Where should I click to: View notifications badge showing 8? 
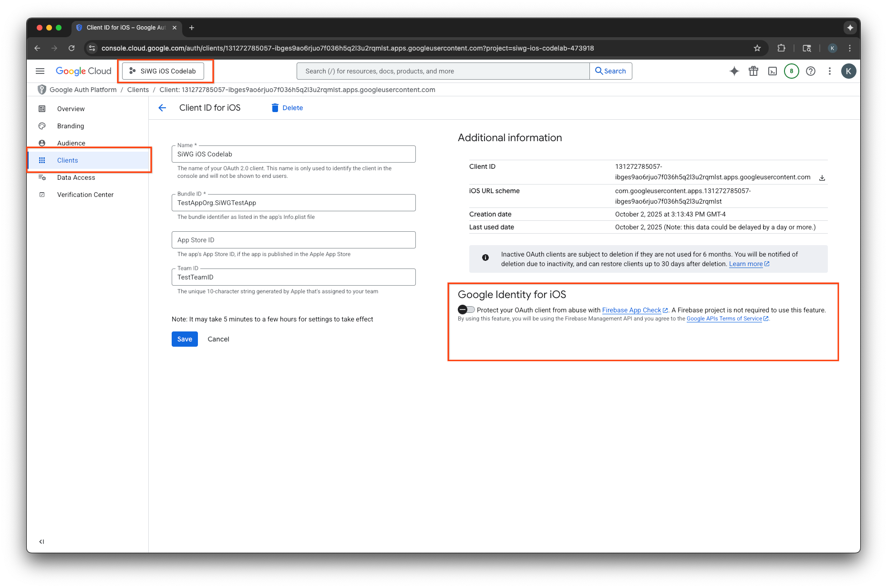(x=791, y=71)
